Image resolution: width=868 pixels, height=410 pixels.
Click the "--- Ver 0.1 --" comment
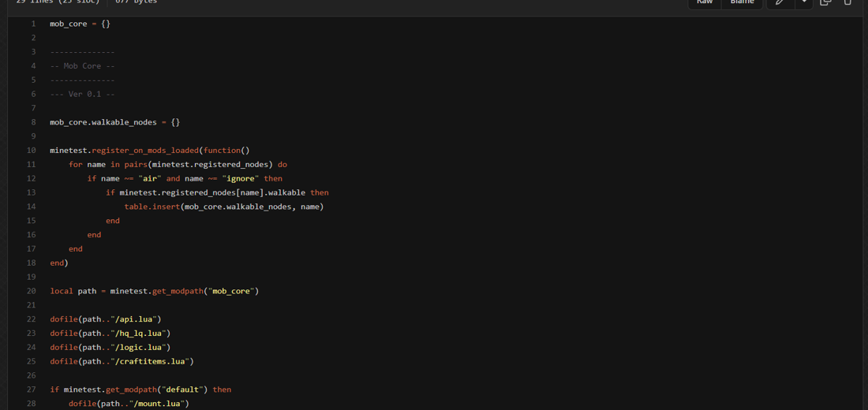point(83,94)
